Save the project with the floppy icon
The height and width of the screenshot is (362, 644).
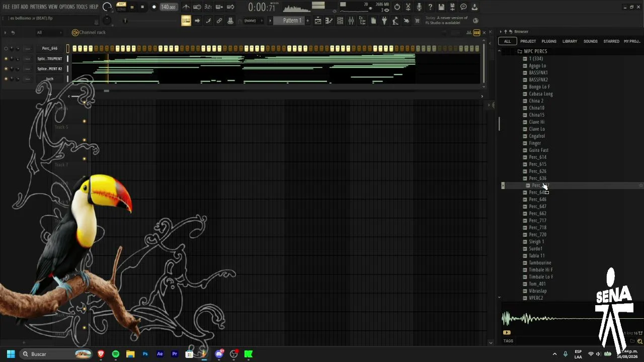[x=441, y=7]
